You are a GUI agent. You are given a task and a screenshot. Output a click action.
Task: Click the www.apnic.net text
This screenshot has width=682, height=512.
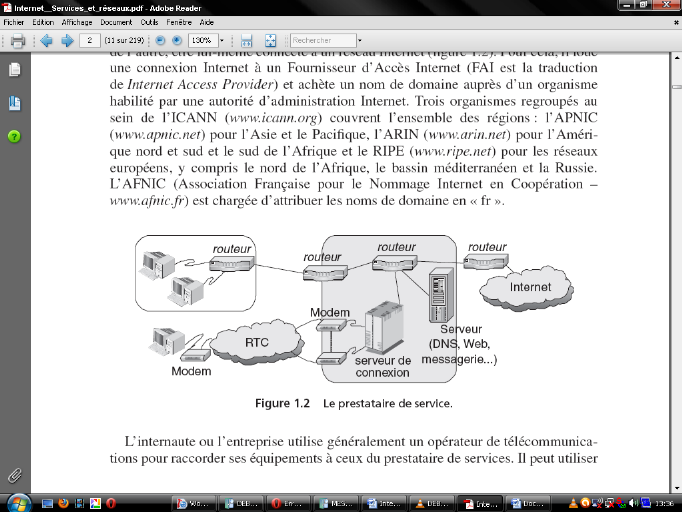click(157, 134)
